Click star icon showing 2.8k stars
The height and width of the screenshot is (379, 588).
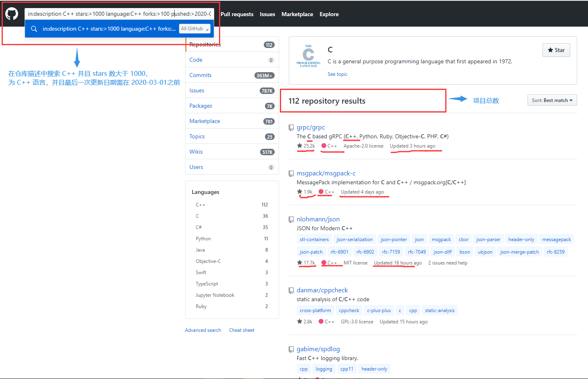pyautogui.click(x=300, y=321)
